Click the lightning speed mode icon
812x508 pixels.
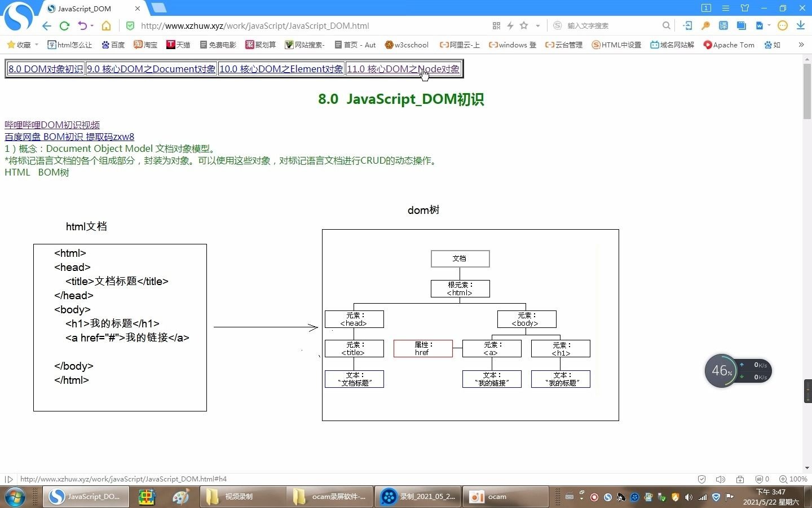pyautogui.click(x=510, y=26)
